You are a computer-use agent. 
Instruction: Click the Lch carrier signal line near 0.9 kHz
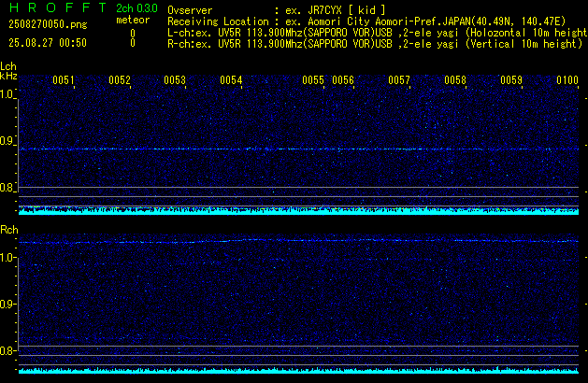point(298,149)
